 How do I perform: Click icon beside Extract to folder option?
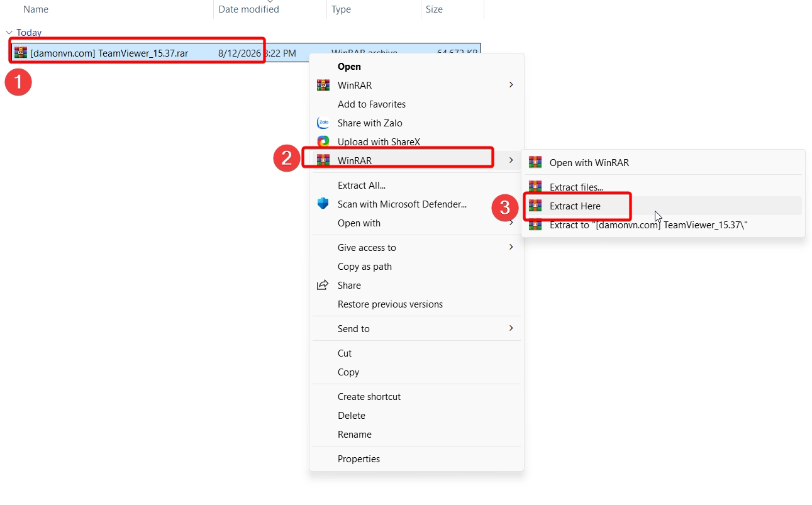tap(535, 225)
